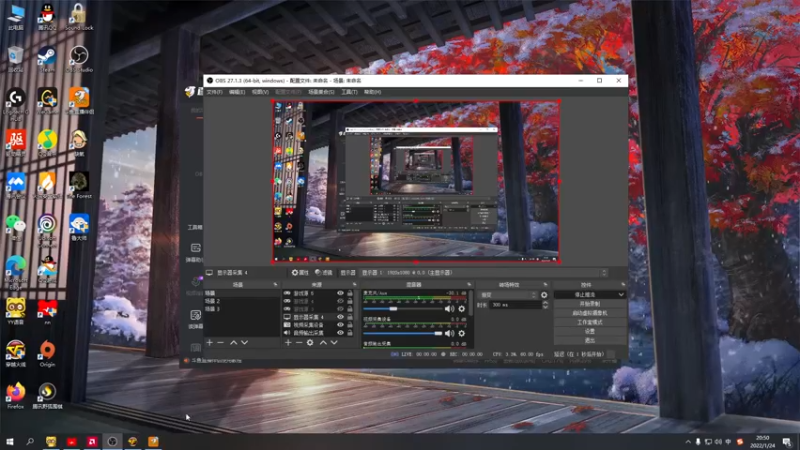800x450 pixels.
Task: Pop out the 混音器 dock panel icon
Action: click(x=469, y=285)
